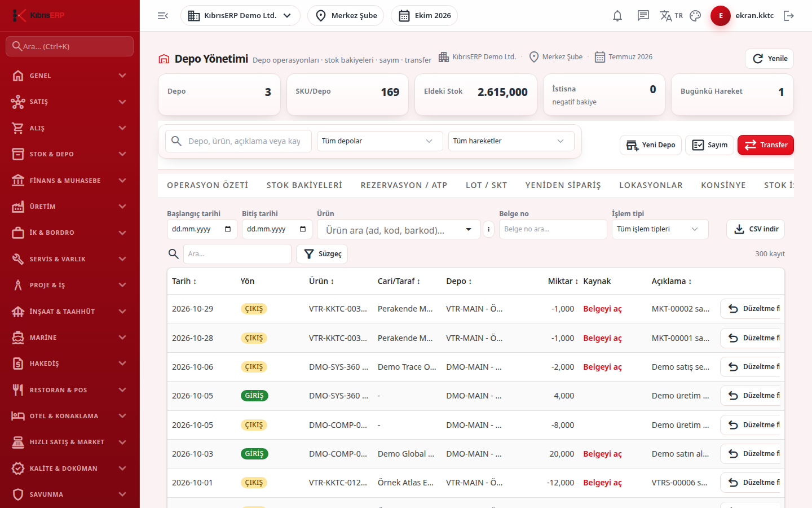The height and width of the screenshot is (508, 812).
Task: Sort the table by Miktar column
Action: click(x=563, y=281)
